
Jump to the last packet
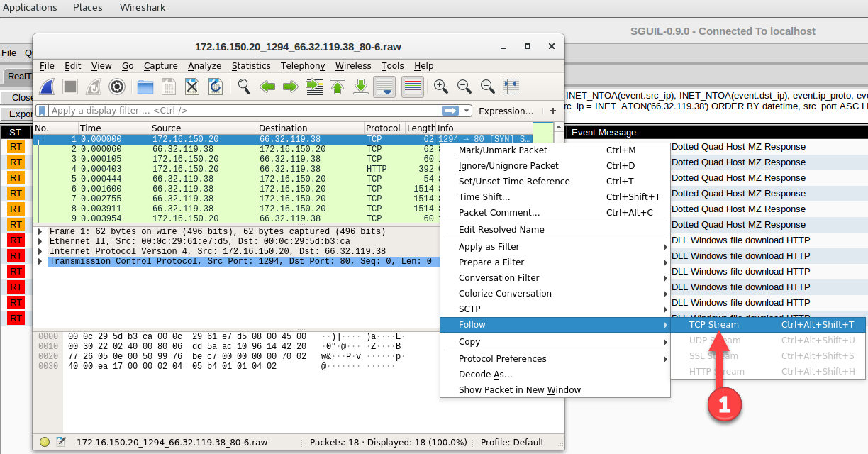361,87
